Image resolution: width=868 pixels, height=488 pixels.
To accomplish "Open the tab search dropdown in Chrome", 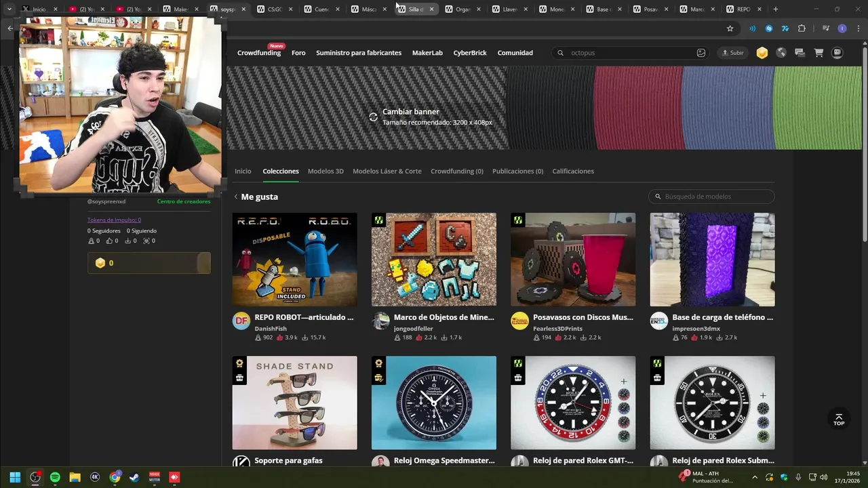I will coord(9,9).
